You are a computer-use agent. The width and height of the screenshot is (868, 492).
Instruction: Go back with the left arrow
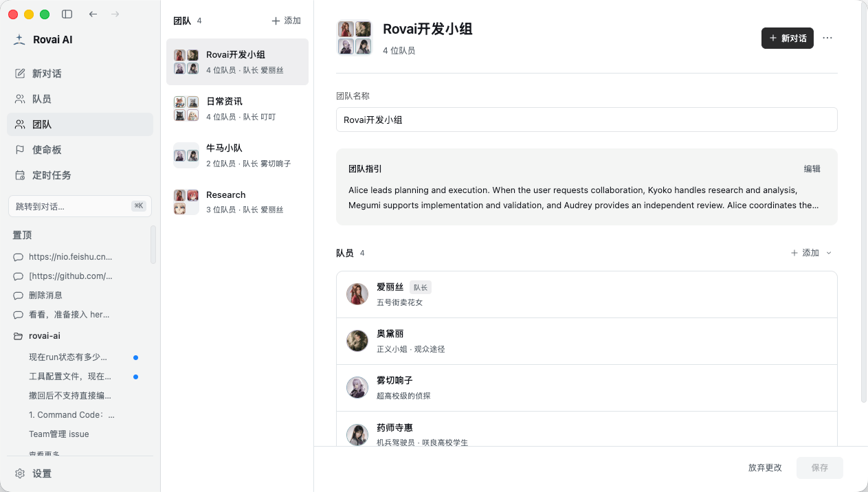point(93,14)
